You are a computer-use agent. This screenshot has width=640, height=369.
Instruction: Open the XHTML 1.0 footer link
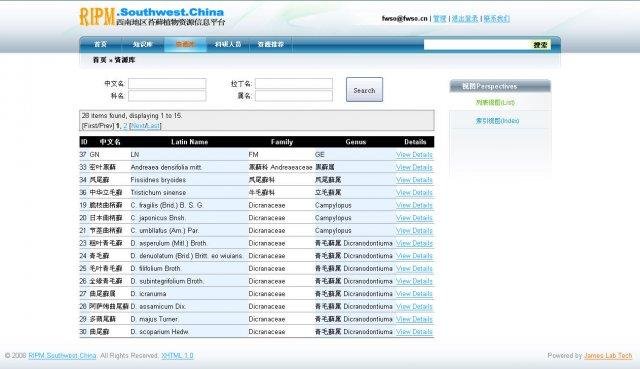(177, 356)
